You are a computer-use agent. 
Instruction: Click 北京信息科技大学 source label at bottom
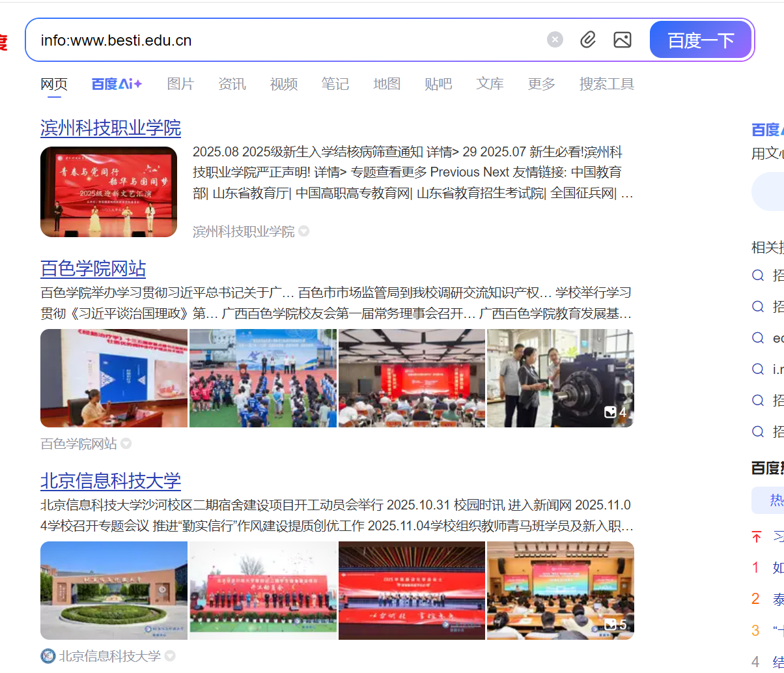click(x=110, y=656)
